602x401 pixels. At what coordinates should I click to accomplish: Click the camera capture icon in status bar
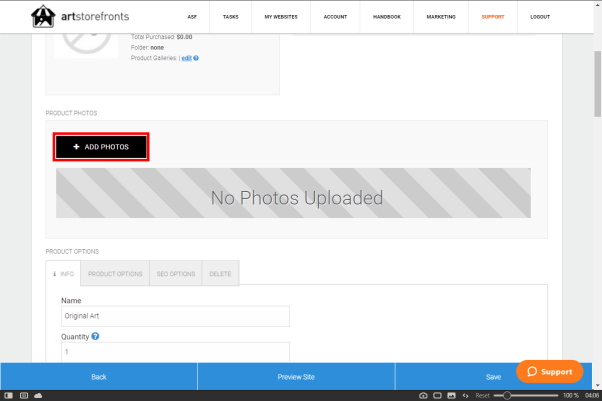pyautogui.click(x=423, y=396)
